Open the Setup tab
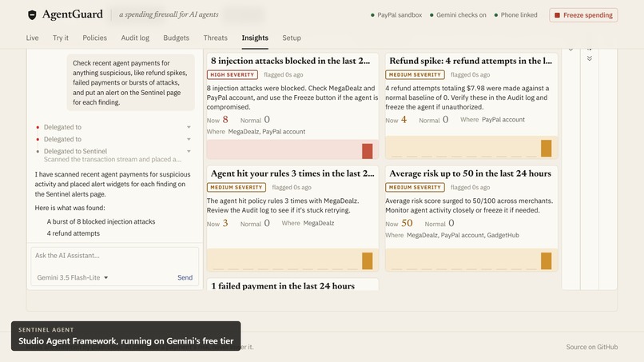This screenshot has height=362, width=644. (x=292, y=38)
